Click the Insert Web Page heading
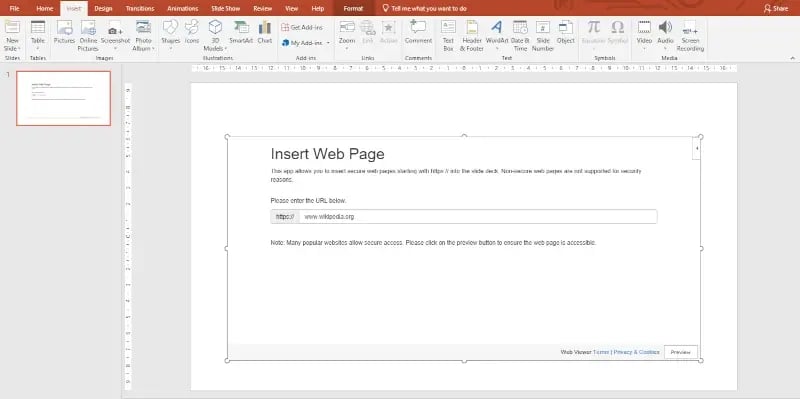 coord(328,154)
